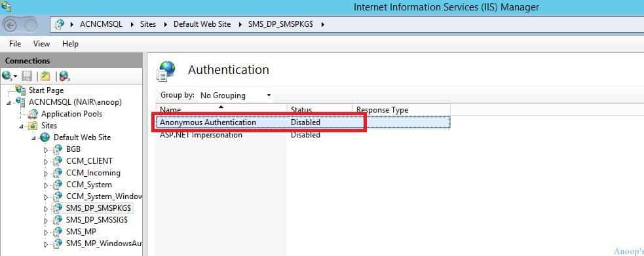Viewport: 644px width, 256px height.
Task: Click the Create New Connection toolbar icon
Action: 7,76
